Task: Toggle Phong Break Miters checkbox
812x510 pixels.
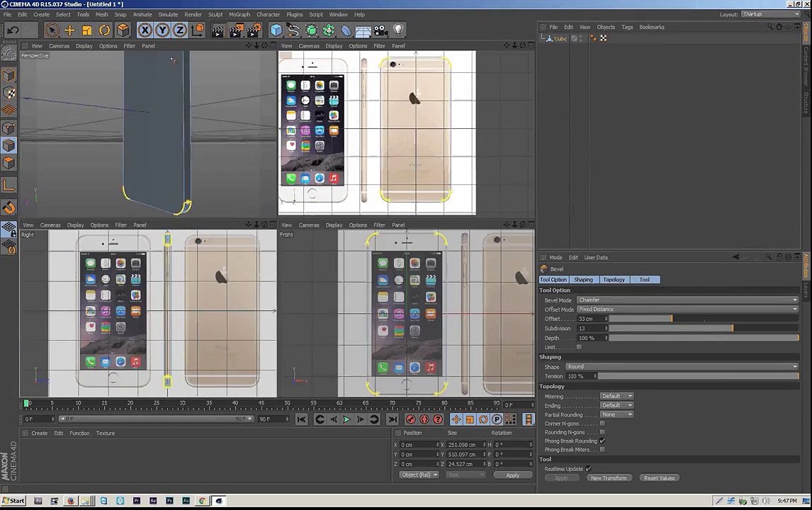Action: 602,450
